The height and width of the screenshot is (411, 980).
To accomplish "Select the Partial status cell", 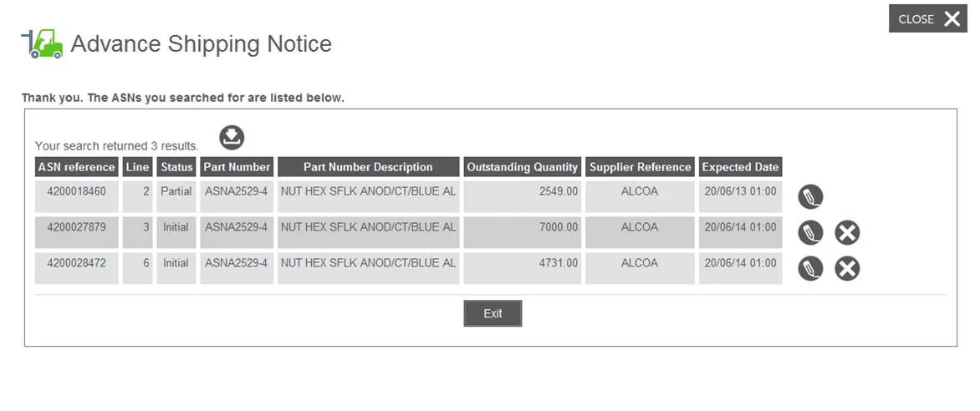I will 176,197.
